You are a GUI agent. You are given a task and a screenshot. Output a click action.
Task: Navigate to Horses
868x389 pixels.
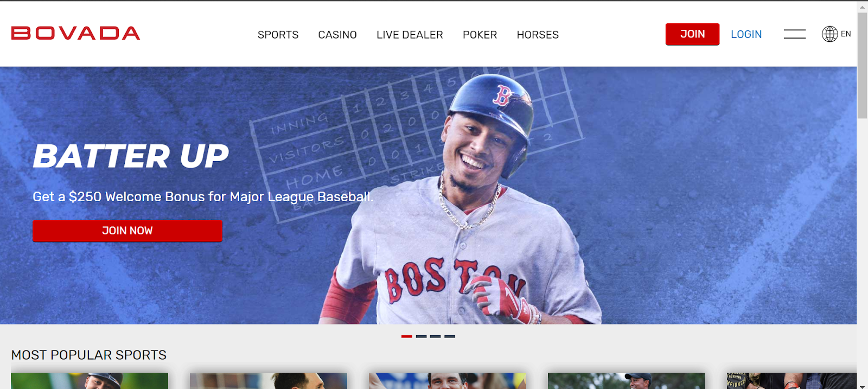(538, 35)
